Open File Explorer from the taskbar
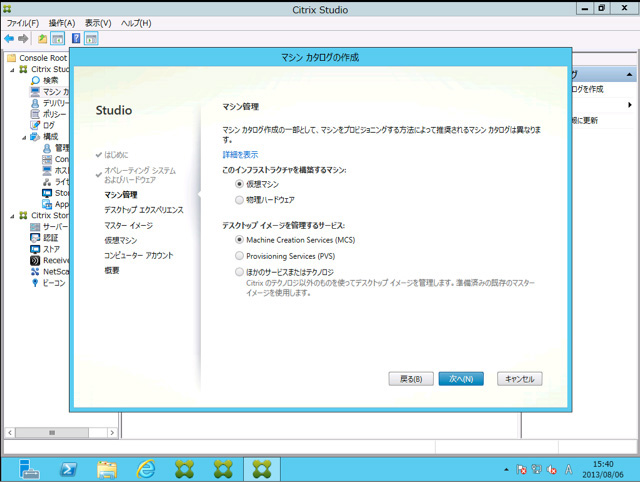The image size is (640, 482). 107,469
